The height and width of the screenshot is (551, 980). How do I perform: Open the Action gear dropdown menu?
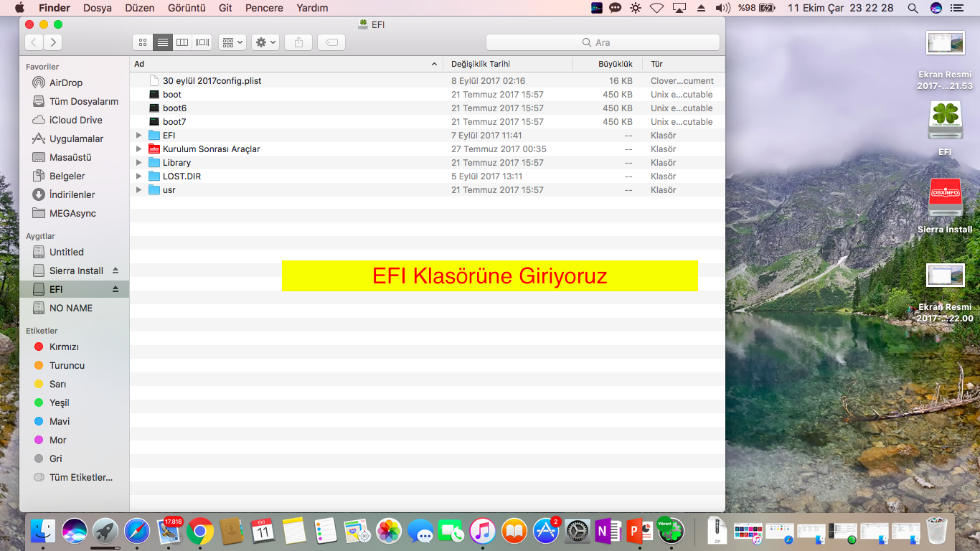pos(265,42)
